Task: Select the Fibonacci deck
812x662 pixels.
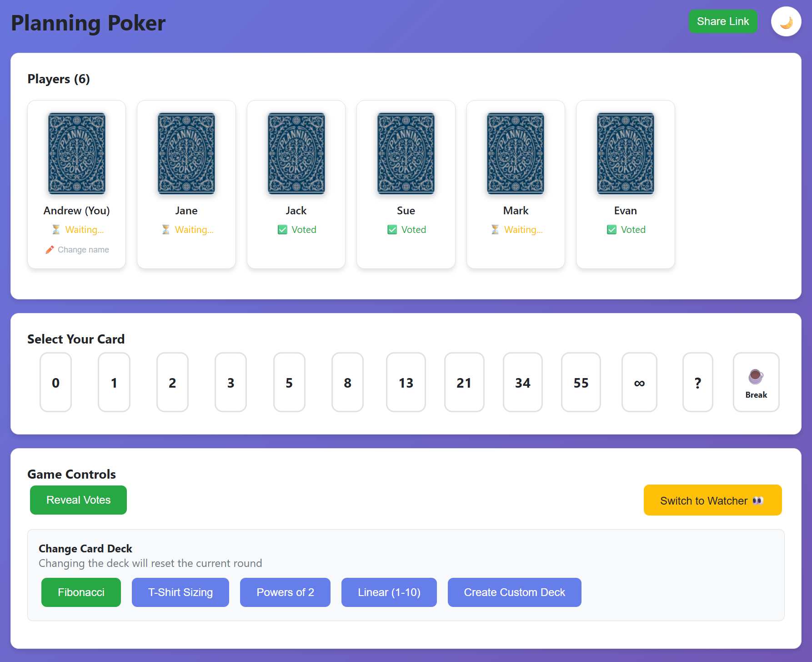Action: [81, 592]
